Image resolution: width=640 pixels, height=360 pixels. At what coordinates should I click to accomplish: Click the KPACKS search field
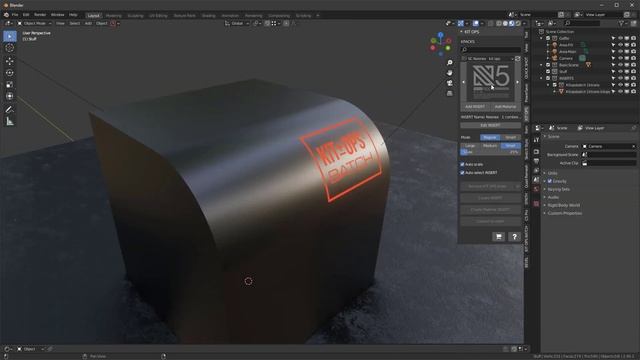(x=491, y=49)
